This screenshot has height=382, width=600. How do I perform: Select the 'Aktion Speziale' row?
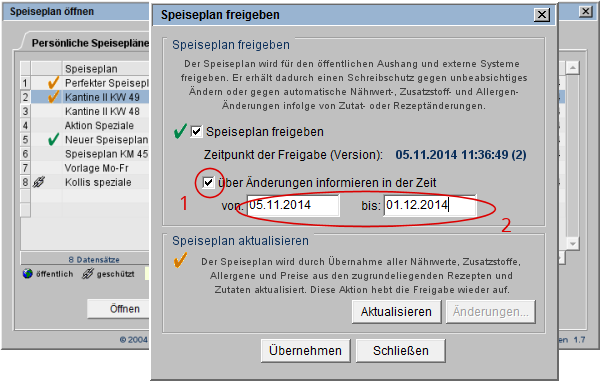[85, 125]
